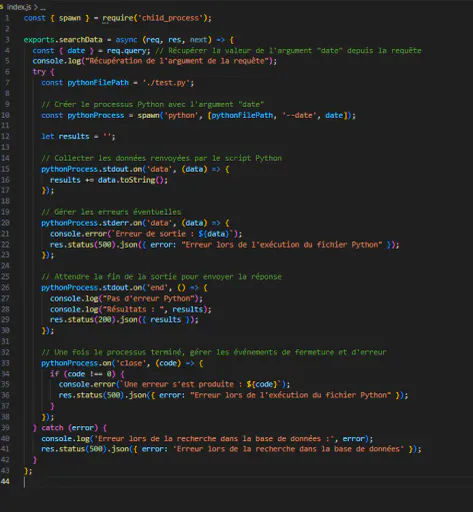Place cursor on console.log "Pas d'erreur Python"
The height and width of the screenshot is (512, 473).
point(126,298)
